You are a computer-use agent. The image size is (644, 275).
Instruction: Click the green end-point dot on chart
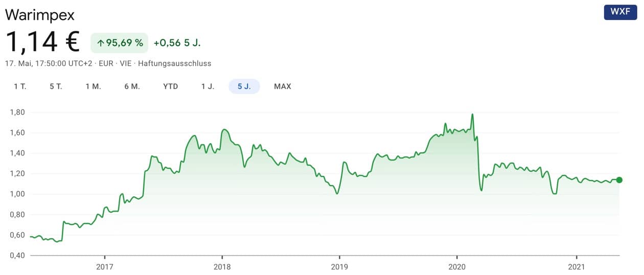619,180
